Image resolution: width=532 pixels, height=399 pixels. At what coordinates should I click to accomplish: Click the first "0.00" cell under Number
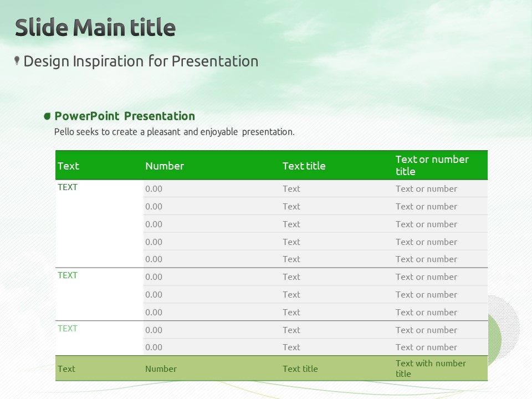tap(154, 189)
